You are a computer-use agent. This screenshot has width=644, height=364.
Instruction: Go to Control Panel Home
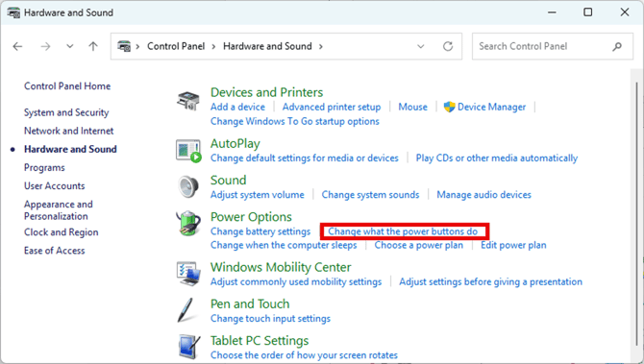tap(67, 86)
